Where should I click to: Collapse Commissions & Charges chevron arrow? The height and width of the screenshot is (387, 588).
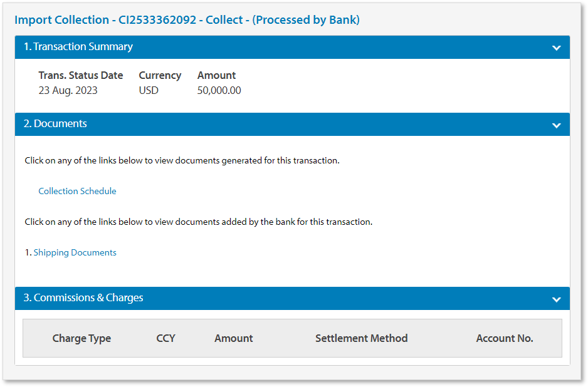pos(556,299)
